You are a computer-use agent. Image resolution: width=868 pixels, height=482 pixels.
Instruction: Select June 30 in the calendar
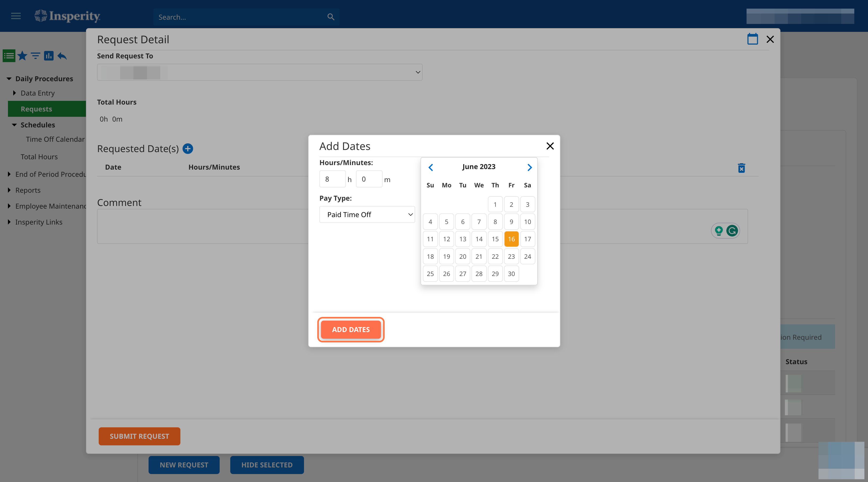coord(511,274)
